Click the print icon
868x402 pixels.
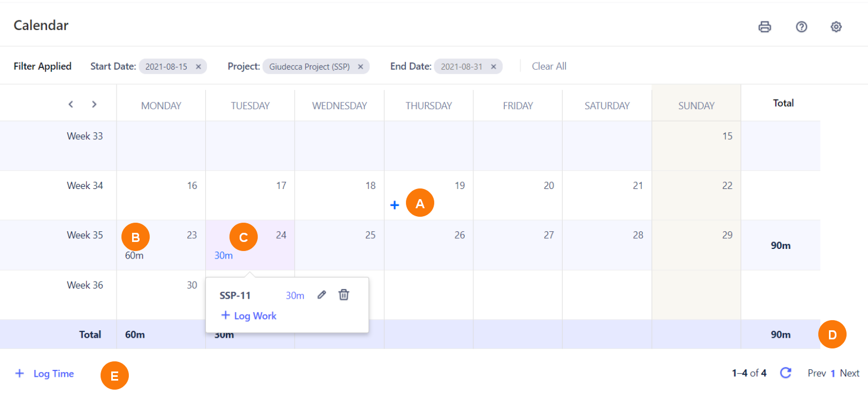point(765,27)
